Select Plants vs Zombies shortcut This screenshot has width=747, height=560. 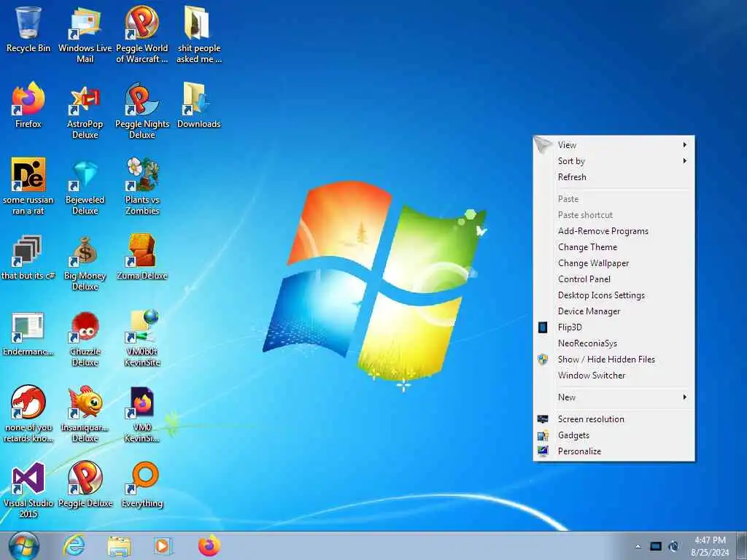pos(142,187)
